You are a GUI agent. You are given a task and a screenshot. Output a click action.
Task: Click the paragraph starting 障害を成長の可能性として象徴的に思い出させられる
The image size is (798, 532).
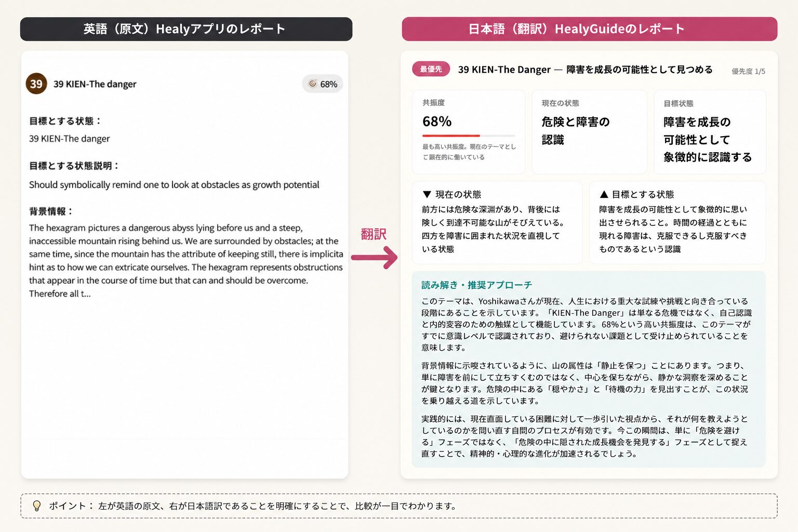pos(673,229)
